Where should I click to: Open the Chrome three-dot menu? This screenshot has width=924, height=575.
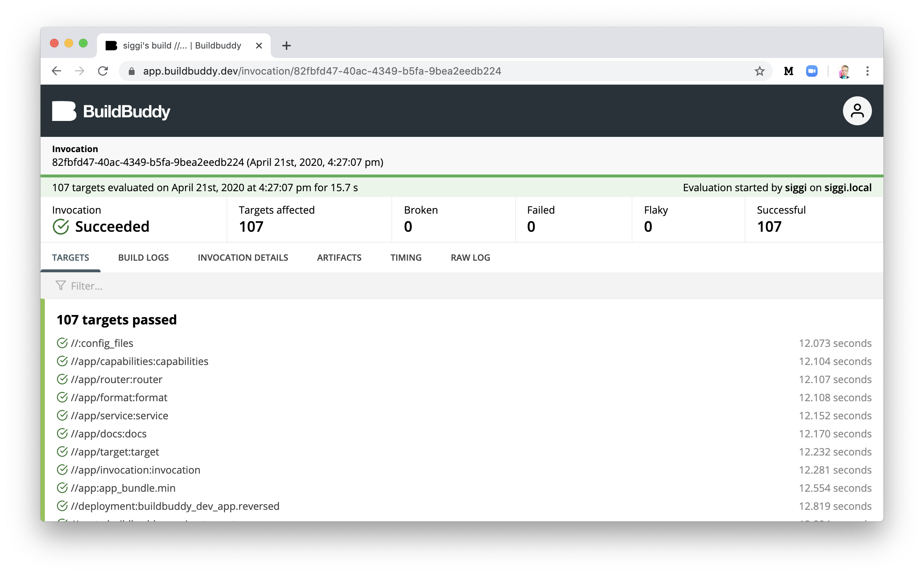[x=868, y=71]
